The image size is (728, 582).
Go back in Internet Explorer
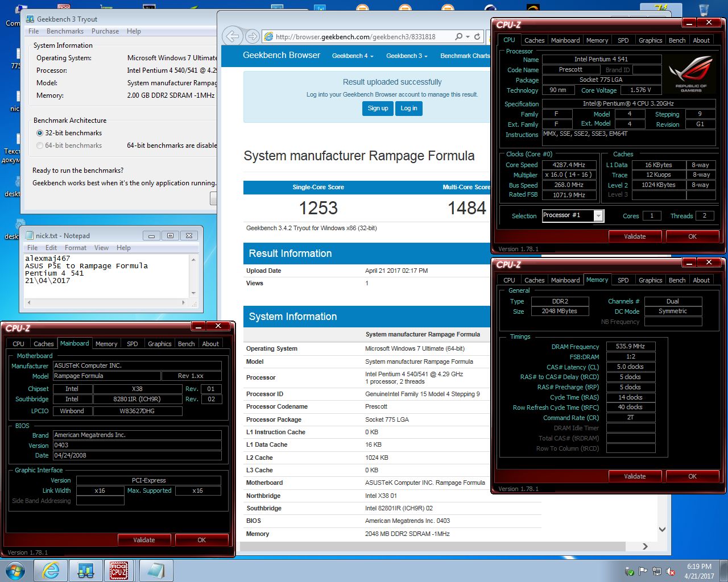(x=232, y=36)
